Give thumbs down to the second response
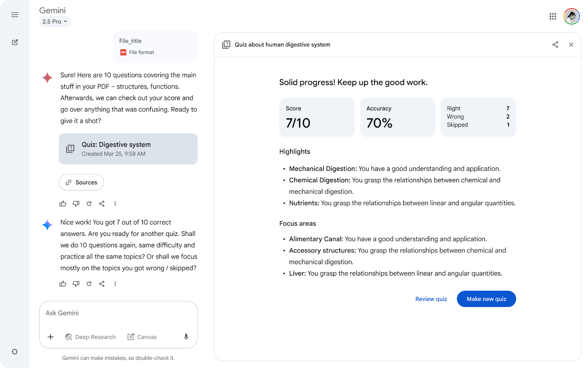 pyautogui.click(x=76, y=284)
